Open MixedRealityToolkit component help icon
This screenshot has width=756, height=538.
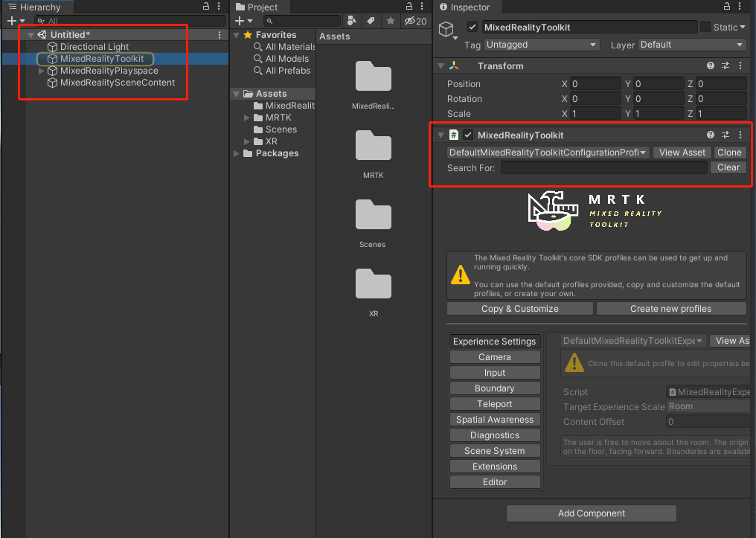click(x=710, y=135)
